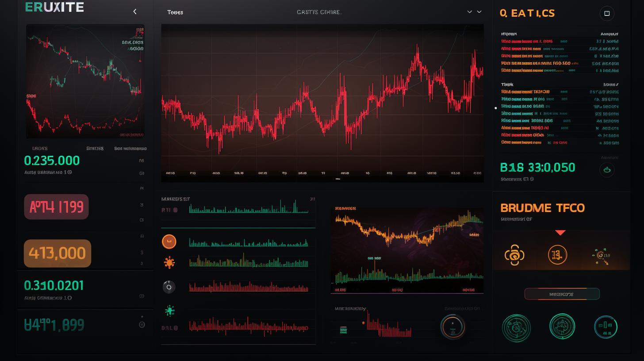Open the first chevron dropdown above the main chart
The height and width of the screenshot is (361, 644).
[x=470, y=12]
